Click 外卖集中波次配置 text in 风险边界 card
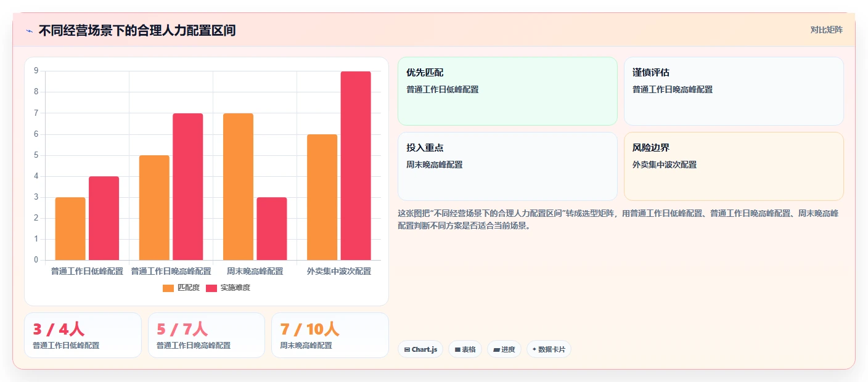Screen dimensions: 868x382 (665, 165)
